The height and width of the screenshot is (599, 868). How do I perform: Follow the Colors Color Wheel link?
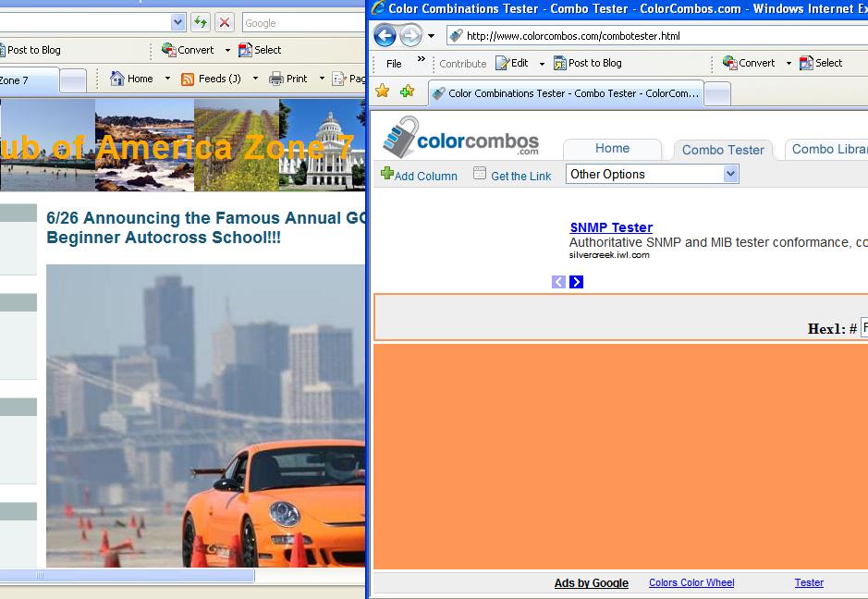point(691,582)
